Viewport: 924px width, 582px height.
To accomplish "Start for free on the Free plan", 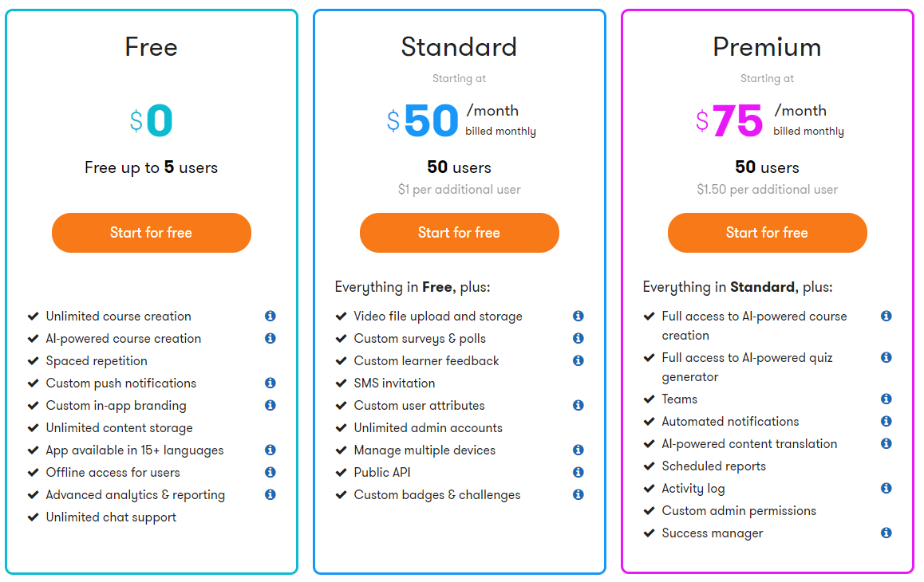I will tap(152, 233).
